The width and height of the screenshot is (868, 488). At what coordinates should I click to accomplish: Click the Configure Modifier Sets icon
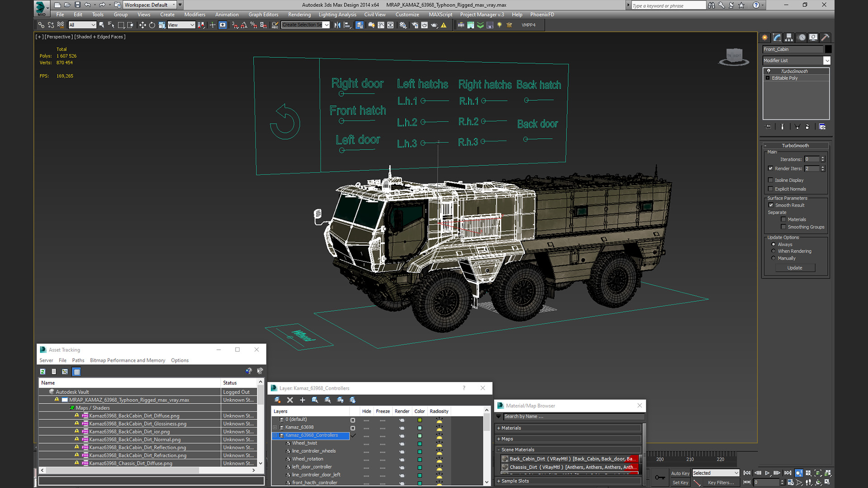[x=822, y=127]
